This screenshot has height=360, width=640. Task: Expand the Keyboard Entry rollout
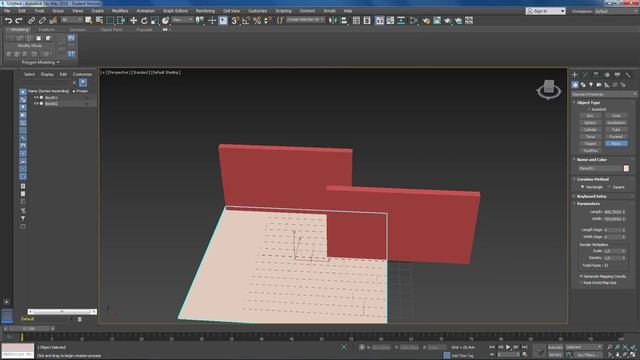(591, 196)
